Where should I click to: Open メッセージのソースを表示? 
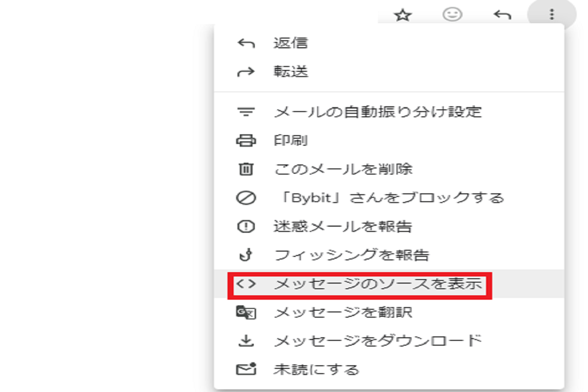click(389, 284)
